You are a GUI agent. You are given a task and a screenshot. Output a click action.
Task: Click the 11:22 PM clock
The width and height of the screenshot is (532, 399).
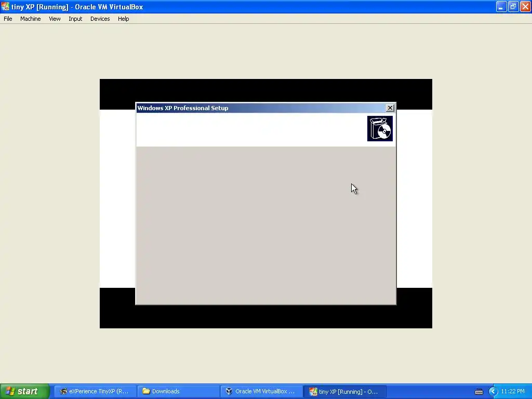point(513,391)
